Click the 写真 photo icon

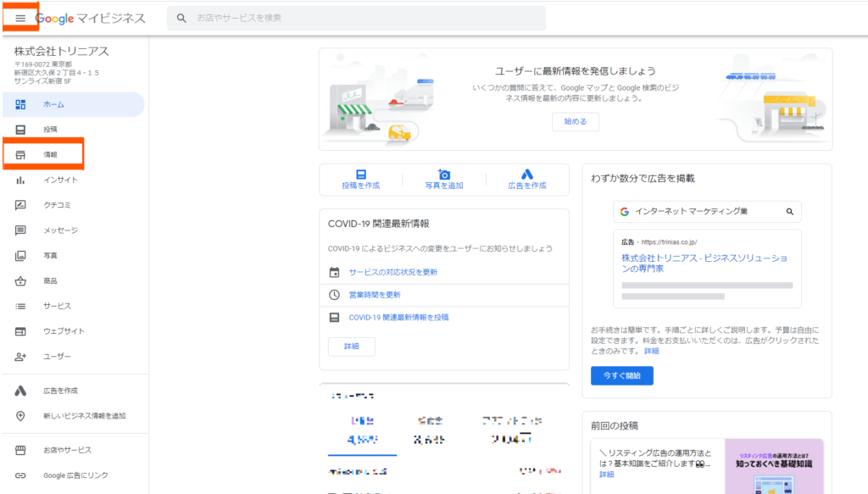[20, 256]
